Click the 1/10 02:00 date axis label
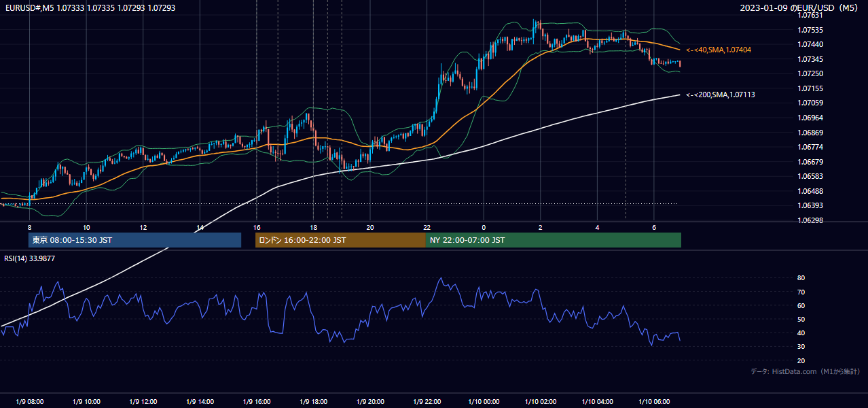Image resolution: width=868 pixels, height=408 pixels. (x=541, y=402)
